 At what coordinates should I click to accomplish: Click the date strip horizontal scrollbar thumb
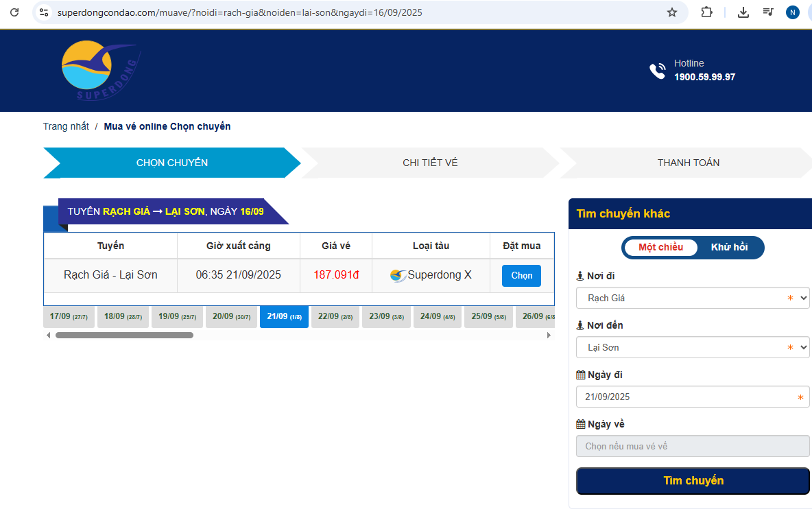[124, 336]
